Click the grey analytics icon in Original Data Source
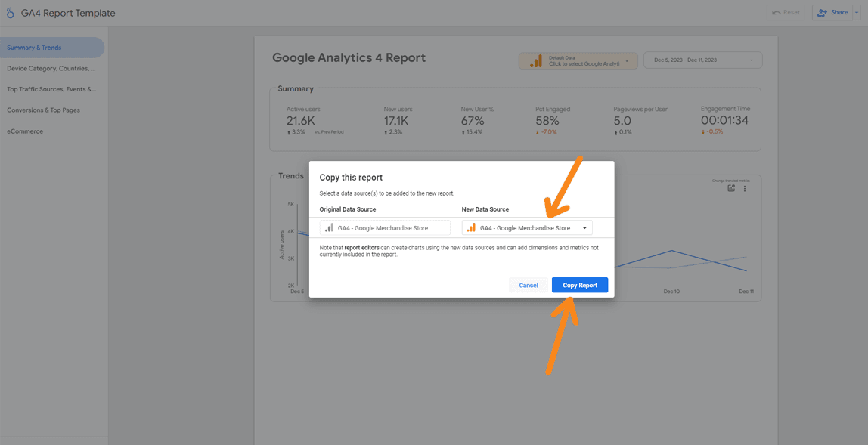This screenshot has width=868, height=445. [330, 228]
